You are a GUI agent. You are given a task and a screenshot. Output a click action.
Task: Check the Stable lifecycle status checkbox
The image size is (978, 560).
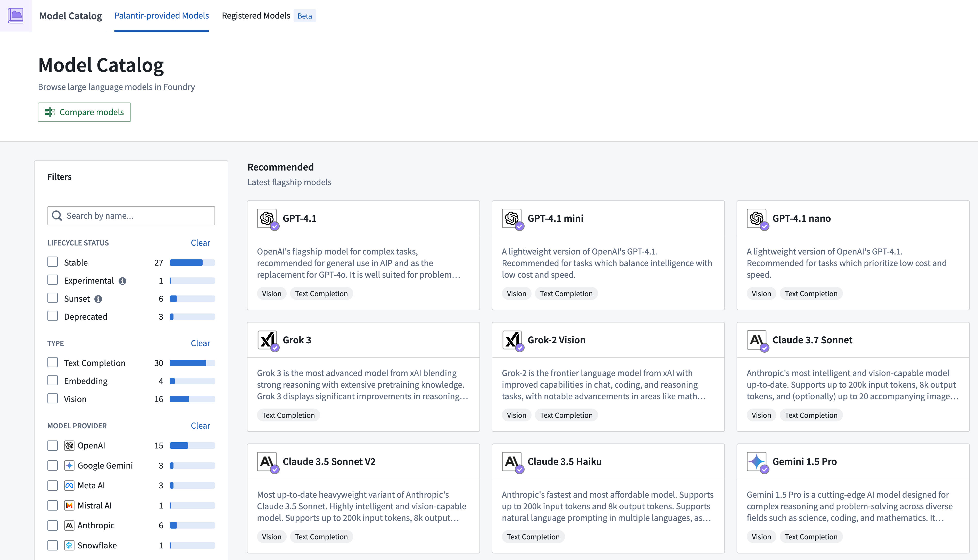click(x=52, y=262)
